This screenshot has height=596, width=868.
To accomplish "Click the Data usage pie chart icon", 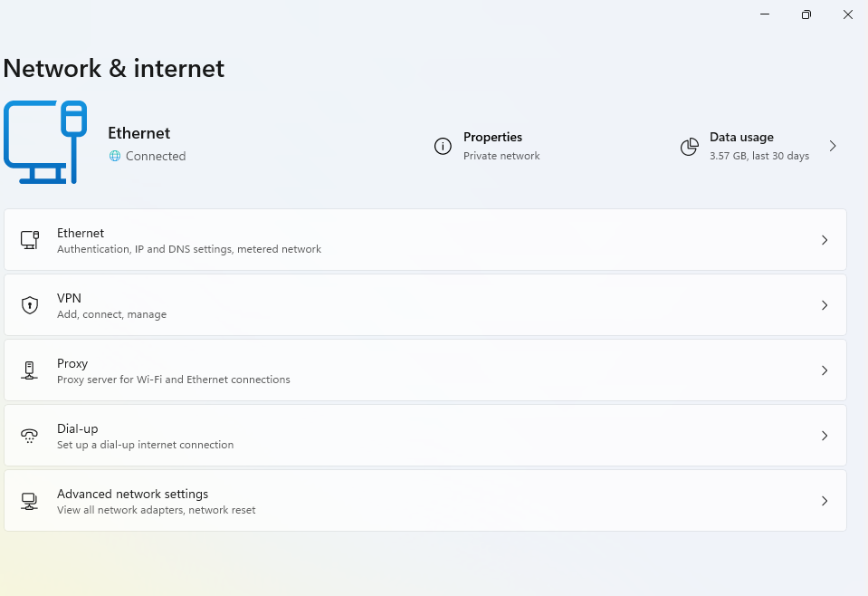I will [x=690, y=147].
